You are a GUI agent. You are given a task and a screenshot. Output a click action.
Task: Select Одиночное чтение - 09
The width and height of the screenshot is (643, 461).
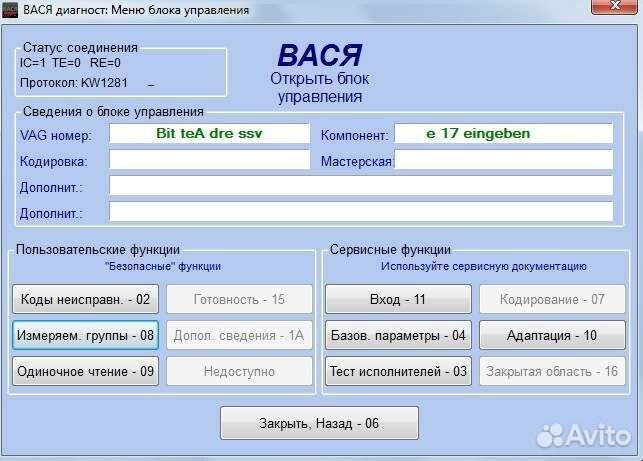coord(85,371)
